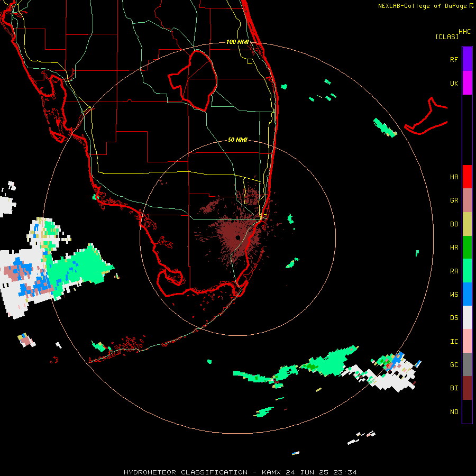Click the 100 NMI range ring label
476x476 pixels.
point(237,42)
